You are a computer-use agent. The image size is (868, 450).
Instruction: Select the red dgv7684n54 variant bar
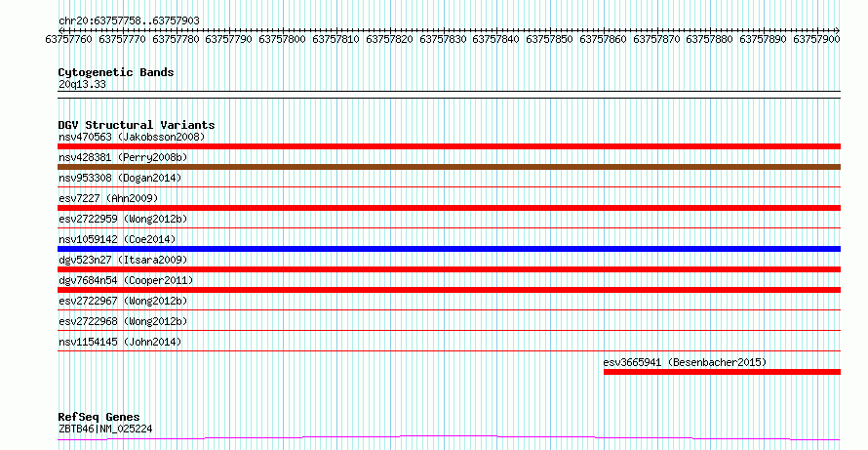(449, 290)
